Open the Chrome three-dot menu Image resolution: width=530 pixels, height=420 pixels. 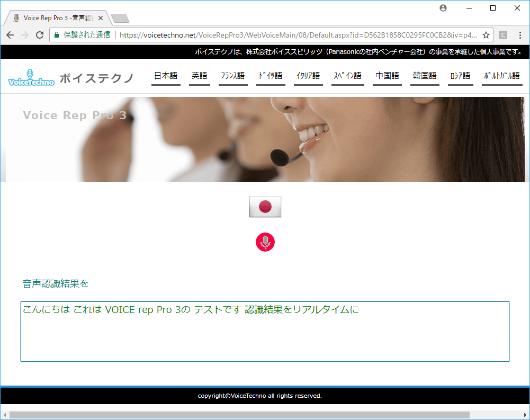pos(520,35)
